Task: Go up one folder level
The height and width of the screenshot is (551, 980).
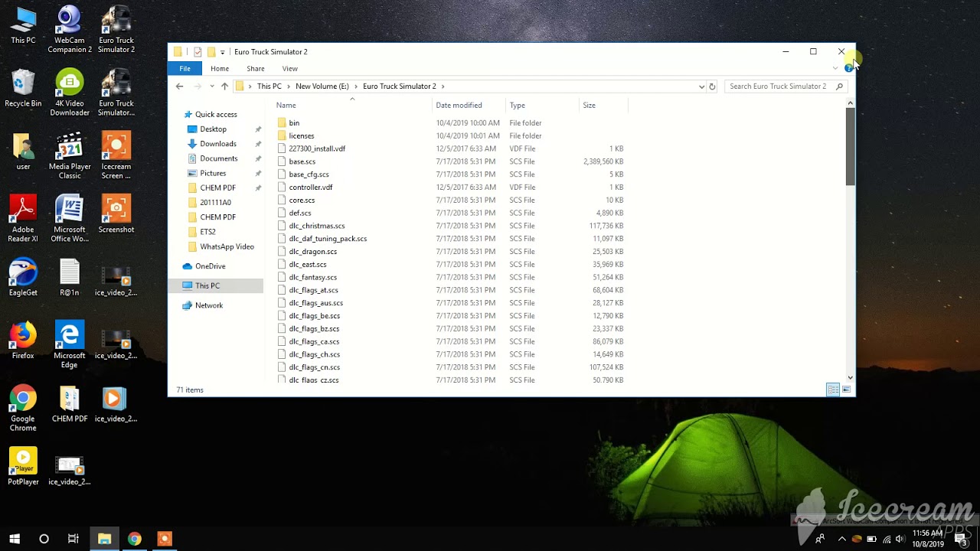Action: [224, 86]
